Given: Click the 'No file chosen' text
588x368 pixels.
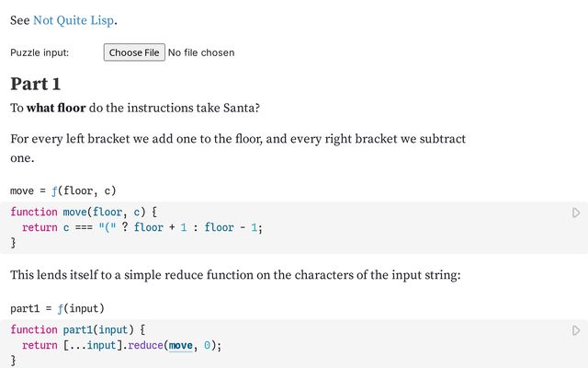Looking at the screenshot, I should coord(201,52).
